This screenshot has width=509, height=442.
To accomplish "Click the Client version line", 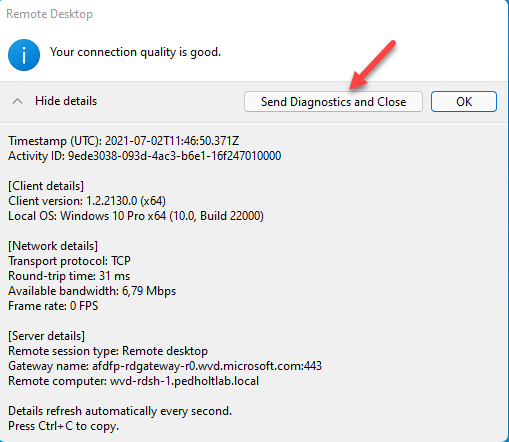I will pyautogui.click(x=87, y=201).
